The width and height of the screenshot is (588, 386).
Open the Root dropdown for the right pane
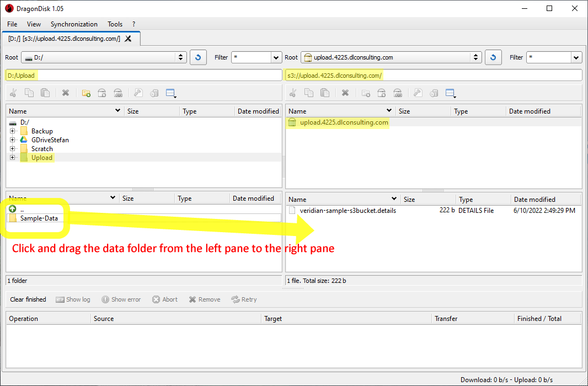point(475,57)
